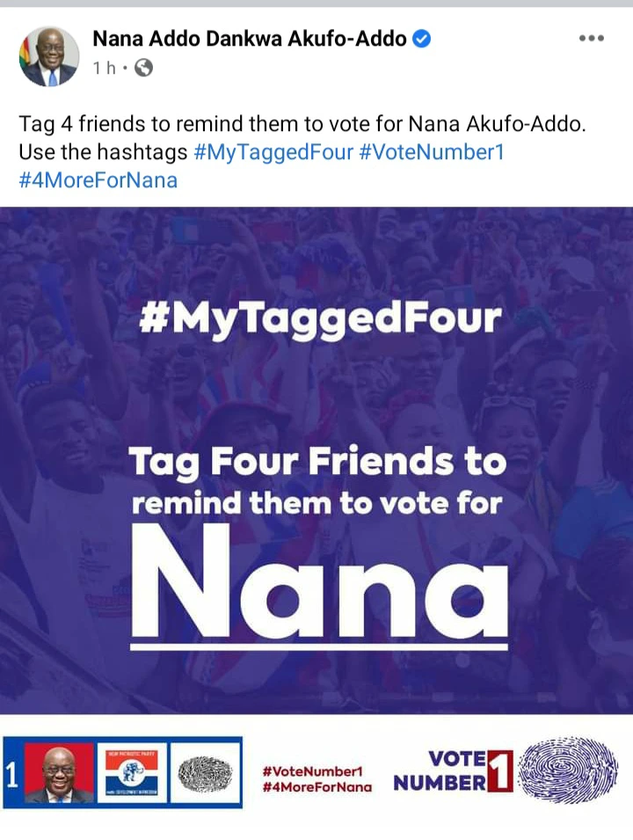Click the large "Nana" text in the image
The image size is (633, 840).
(319, 583)
